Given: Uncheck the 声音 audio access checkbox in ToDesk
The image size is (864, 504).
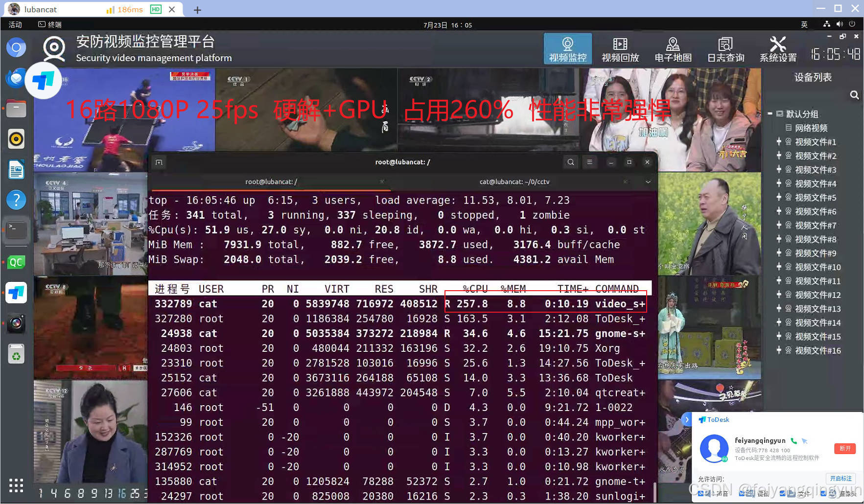Looking at the screenshot, I should click(x=700, y=493).
